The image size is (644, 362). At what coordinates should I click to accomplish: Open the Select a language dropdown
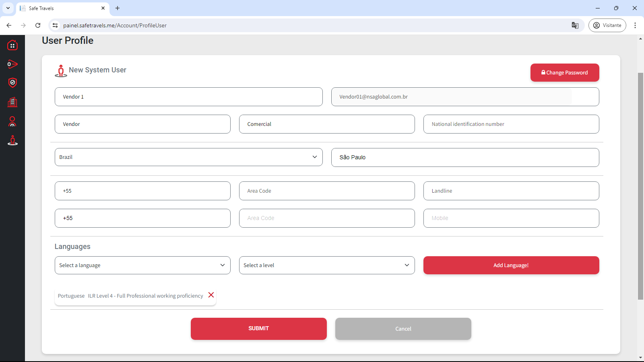(x=142, y=265)
